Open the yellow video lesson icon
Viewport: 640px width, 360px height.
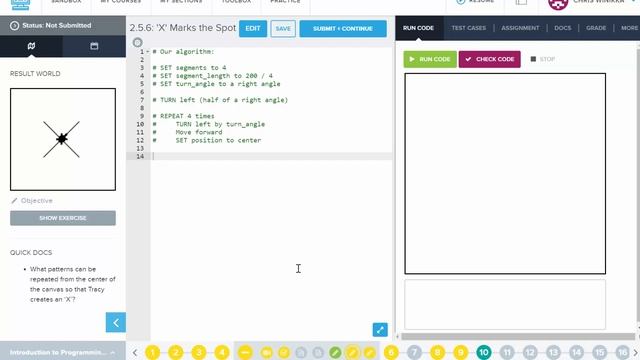[x=267, y=352]
